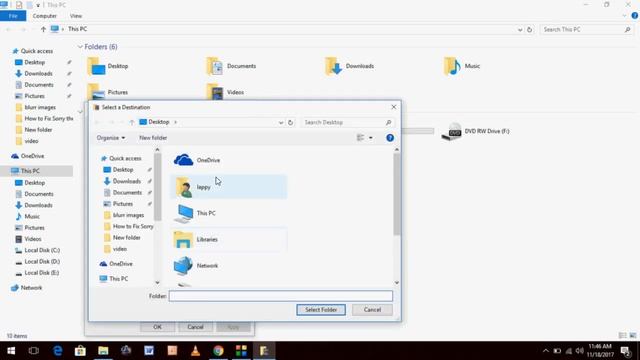Image resolution: width=640 pixels, height=360 pixels.
Task: Refresh the Desktop location in dialog
Action: [290, 122]
